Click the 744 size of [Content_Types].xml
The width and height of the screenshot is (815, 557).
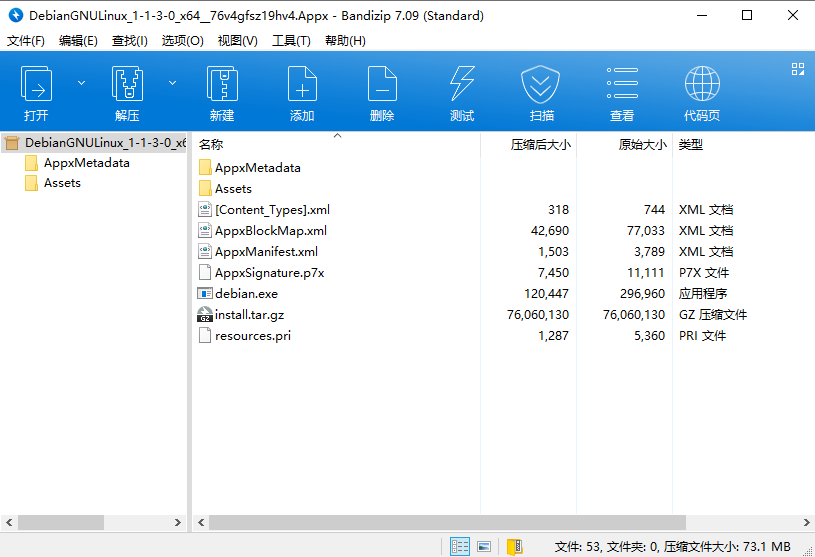tap(654, 209)
